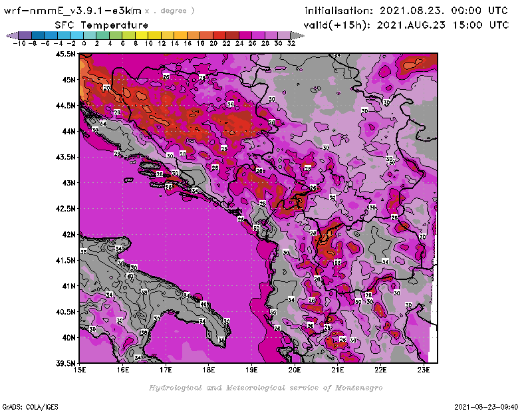The height and width of the screenshot is (411, 532).
Task: Click the '45N' latitude label
Action: pyautogui.click(x=68, y=80)
